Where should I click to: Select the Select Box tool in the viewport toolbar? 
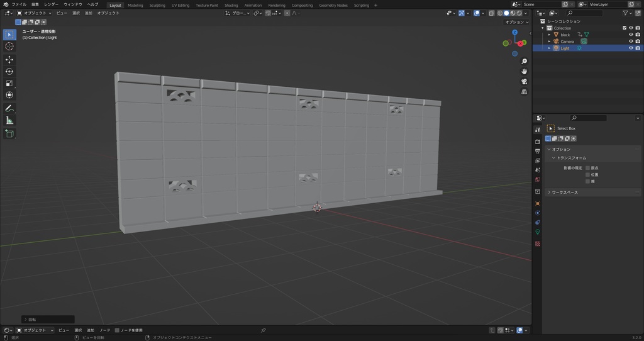9,35
